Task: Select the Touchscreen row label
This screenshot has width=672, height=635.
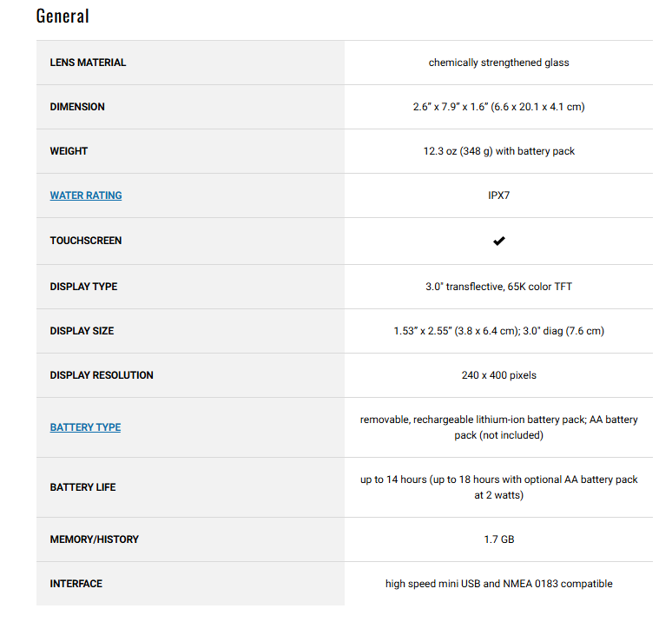Action: pos(86,241)
